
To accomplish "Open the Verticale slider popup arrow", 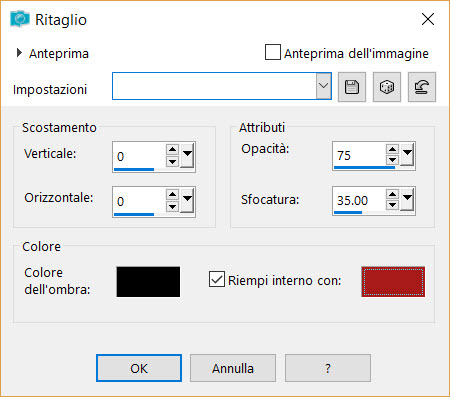I will 187,155.
